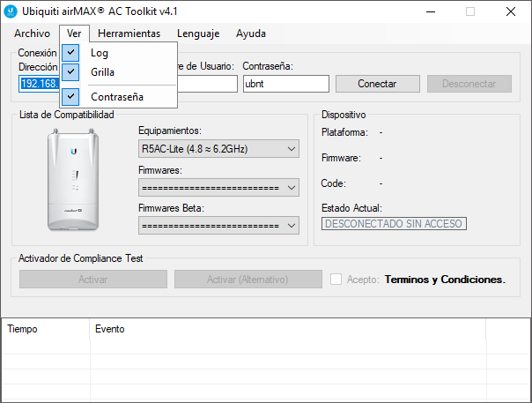Expand the Firmwares dropdown list
The height and width of the screenshot is (403, 532).
pos(218,188)
